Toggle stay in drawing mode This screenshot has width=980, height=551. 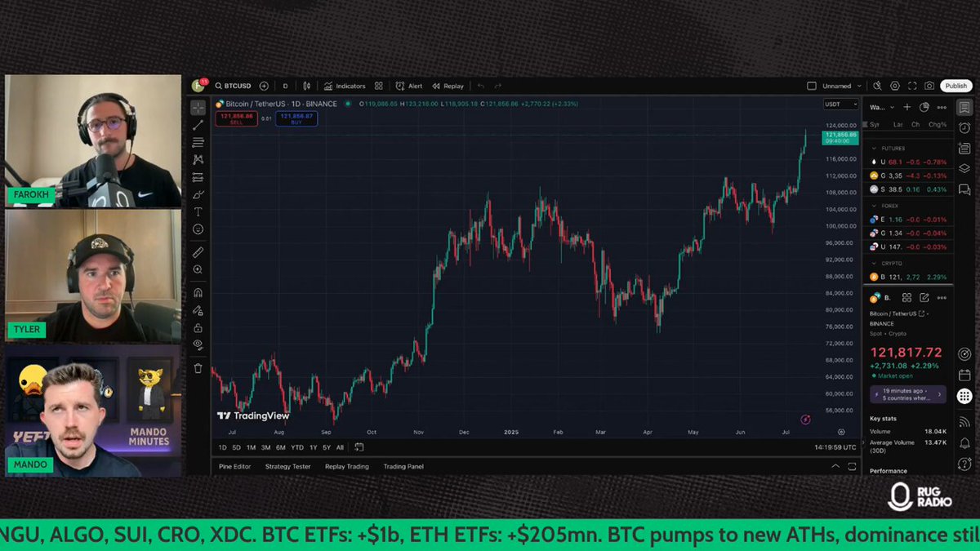[198, 310]
